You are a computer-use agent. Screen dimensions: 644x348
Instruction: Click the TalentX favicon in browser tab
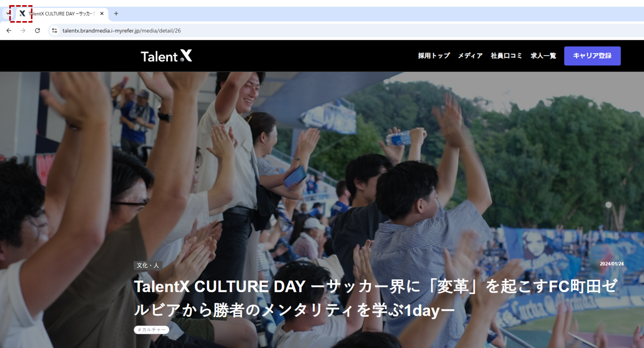coord(22,14)
